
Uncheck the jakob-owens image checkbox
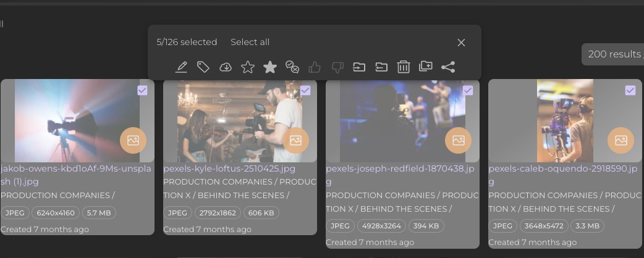pos(142,90)
